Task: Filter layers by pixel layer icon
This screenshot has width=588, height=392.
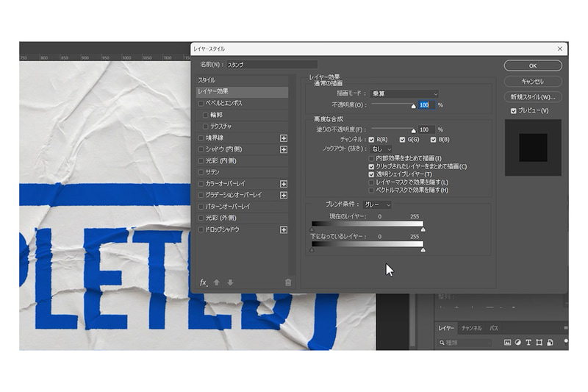Action: coord(507,343)
